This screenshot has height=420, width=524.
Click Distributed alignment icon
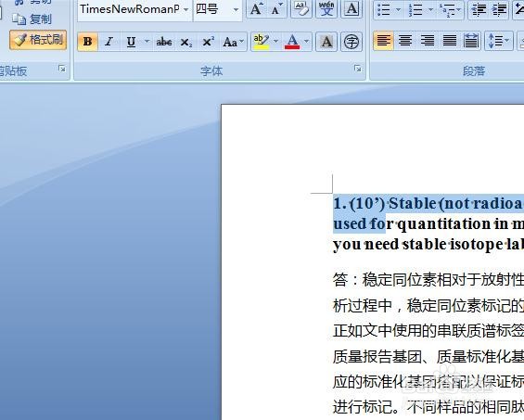(471, 41)
